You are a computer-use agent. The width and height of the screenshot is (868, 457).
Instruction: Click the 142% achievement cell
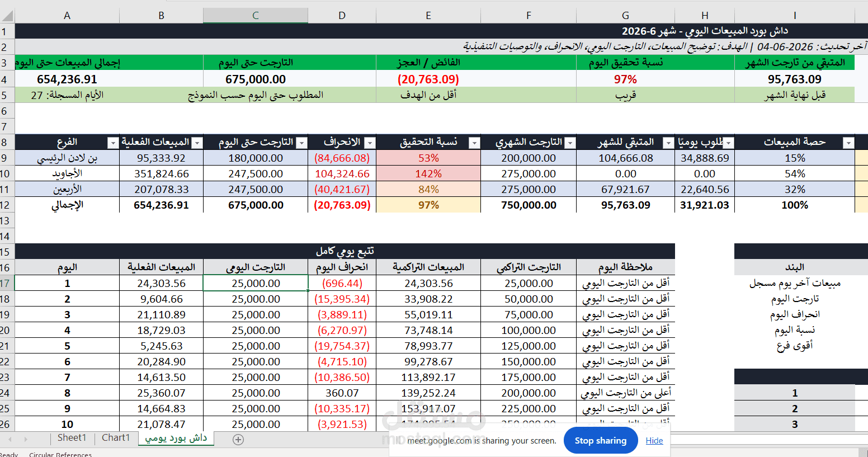pos(428,174)
